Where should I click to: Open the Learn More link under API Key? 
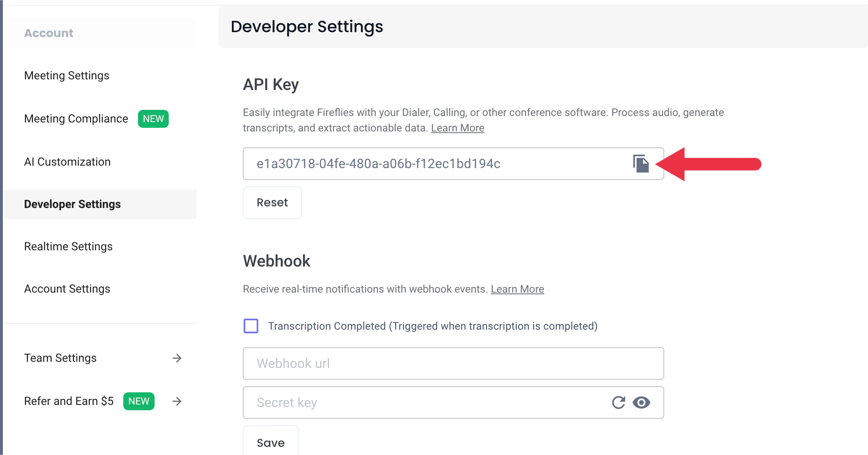pyautogui.click(x=457, y=127)
